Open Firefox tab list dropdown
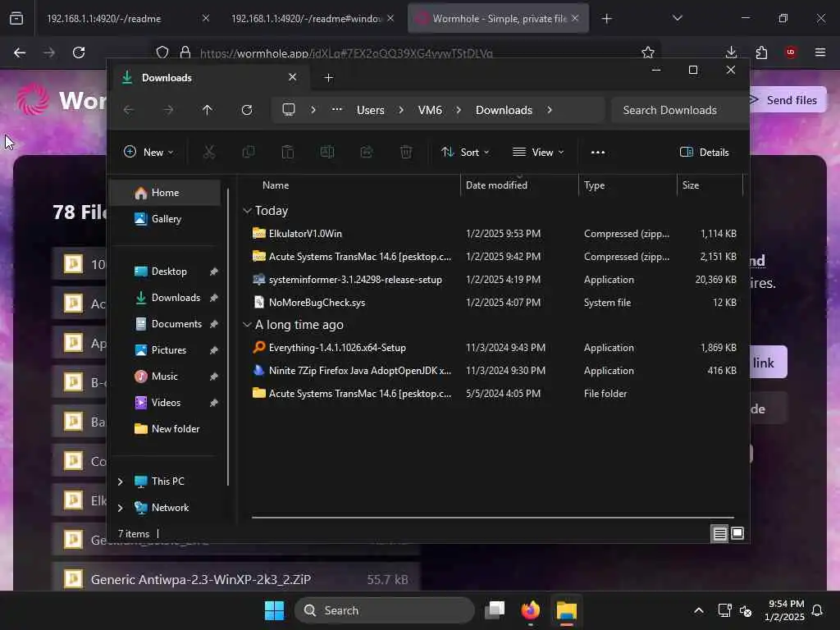This screenshot has height=630, width=840. (677, 18)
